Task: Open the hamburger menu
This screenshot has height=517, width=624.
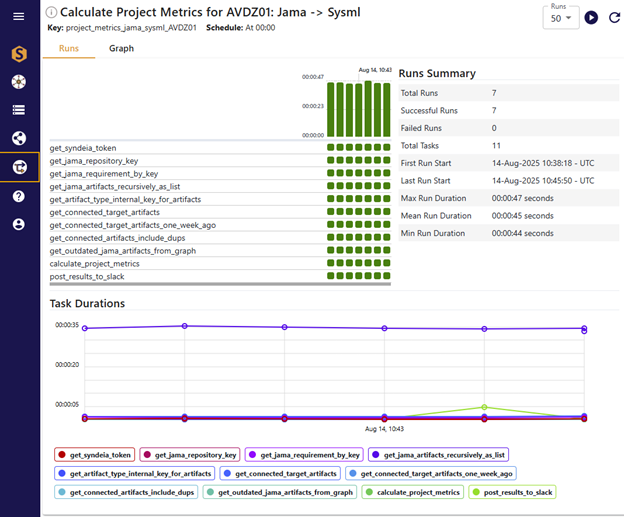Action: click(19, 18)
